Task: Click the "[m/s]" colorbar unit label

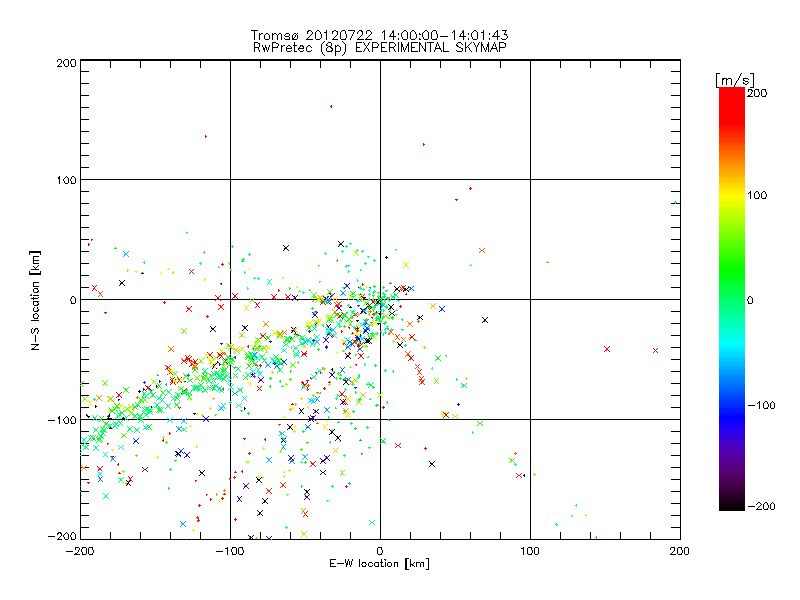Action: click(735, 80)
